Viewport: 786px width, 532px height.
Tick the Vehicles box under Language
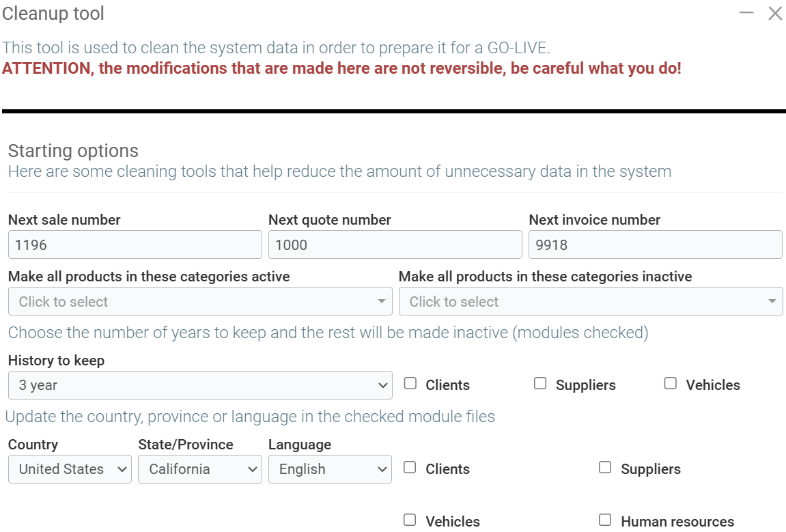410,520
